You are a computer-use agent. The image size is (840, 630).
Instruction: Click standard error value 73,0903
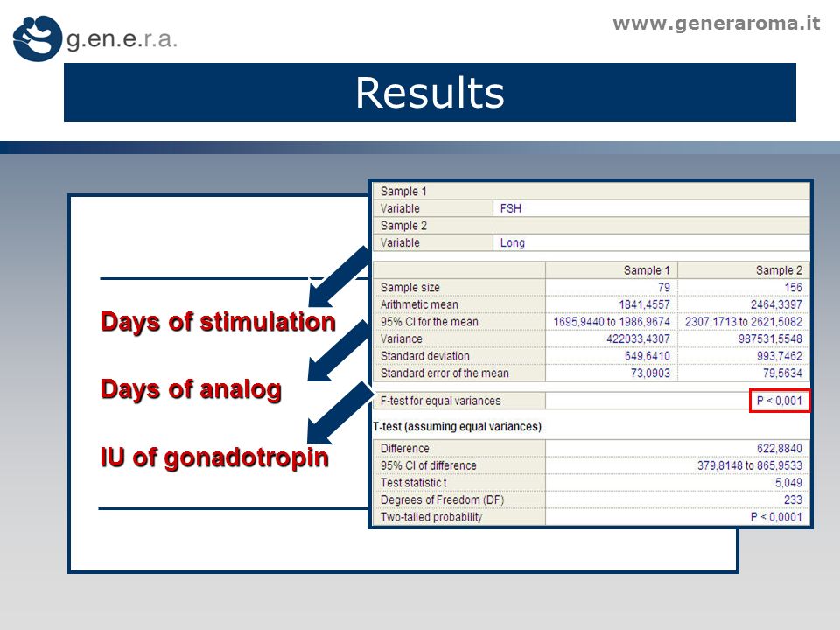[x=650, y=374]
